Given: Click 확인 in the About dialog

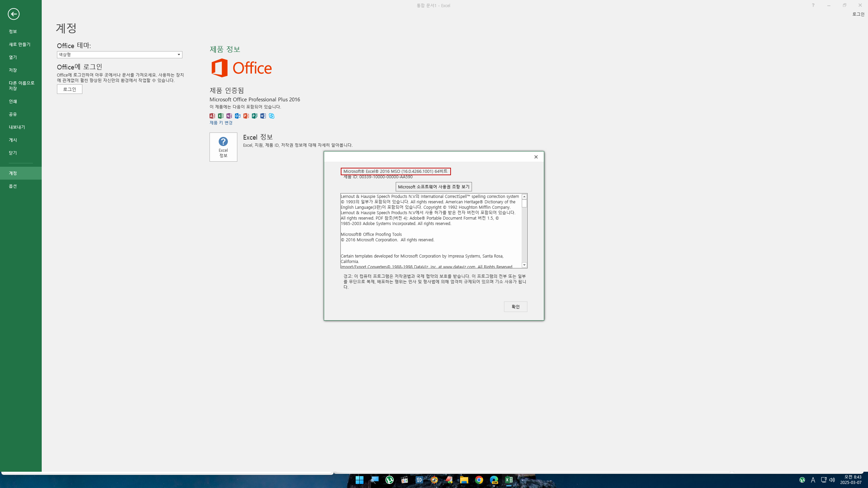Looking at the screenshot, I should 515,307.
